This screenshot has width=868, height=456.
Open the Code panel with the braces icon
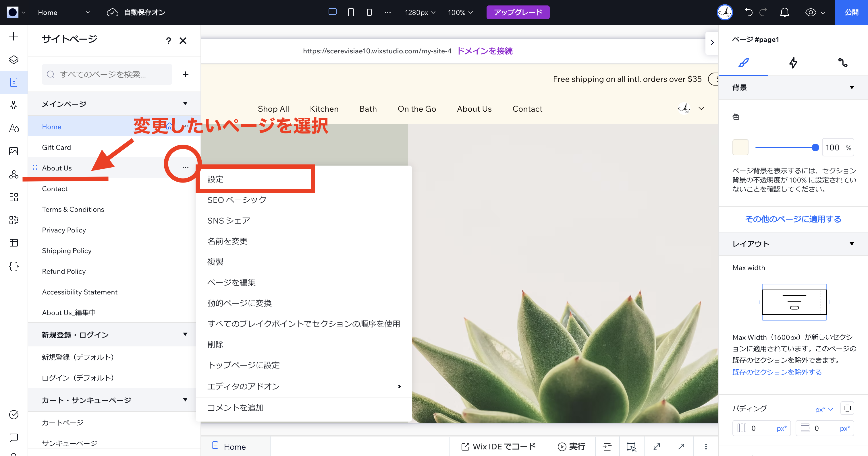[x=13, y=266]
